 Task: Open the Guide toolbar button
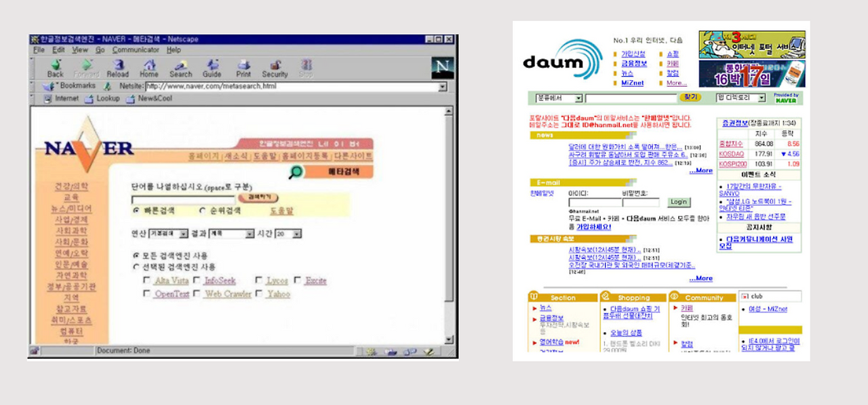pos(212,68)
